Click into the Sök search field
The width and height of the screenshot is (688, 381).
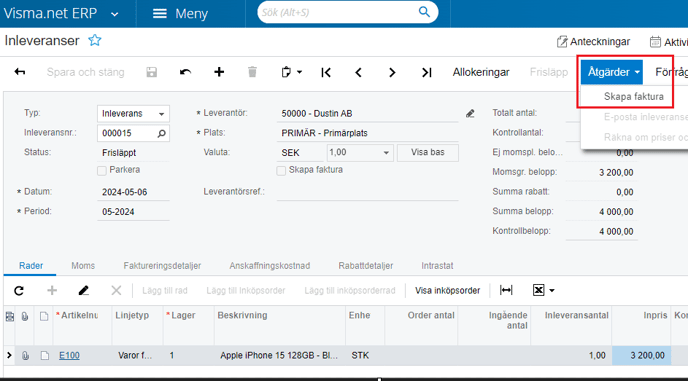click(x=338, y=12)
